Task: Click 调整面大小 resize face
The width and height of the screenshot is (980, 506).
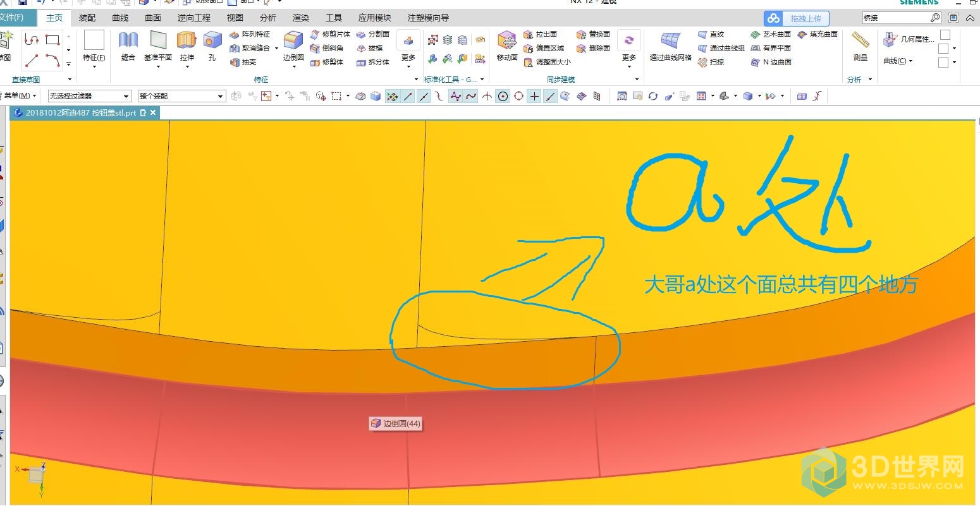Action: pos(548,62)
